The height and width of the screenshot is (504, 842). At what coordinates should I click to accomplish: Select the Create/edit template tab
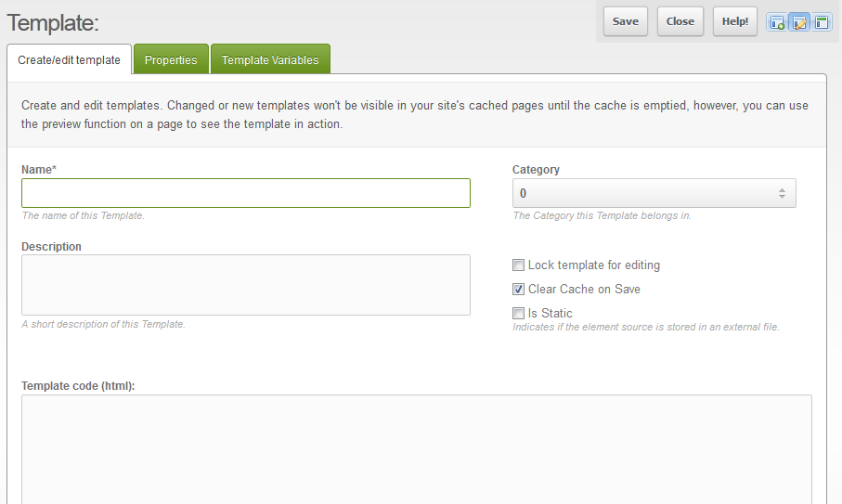[69, 60]
